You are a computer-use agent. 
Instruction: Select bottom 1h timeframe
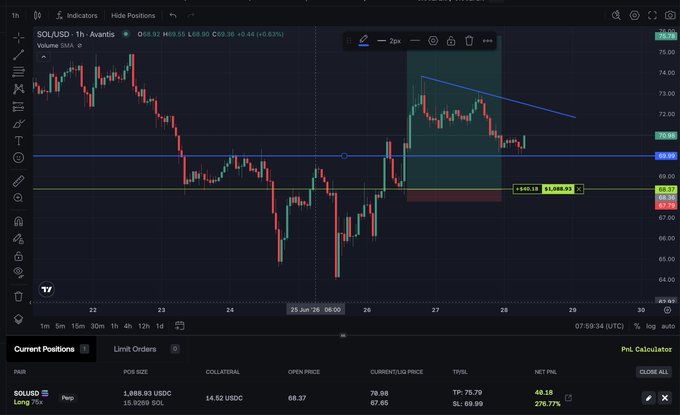tap(114, 326)
